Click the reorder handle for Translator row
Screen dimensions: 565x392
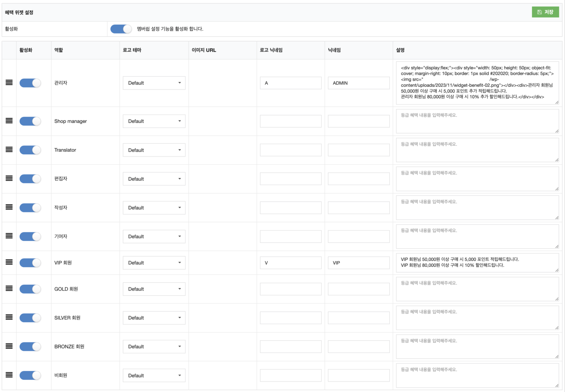point(9,150)
